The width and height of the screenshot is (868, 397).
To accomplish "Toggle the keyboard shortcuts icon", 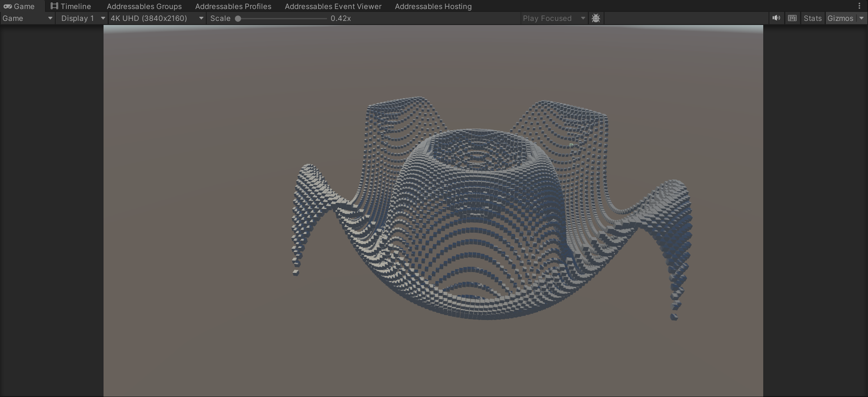I will pos(792,18).
